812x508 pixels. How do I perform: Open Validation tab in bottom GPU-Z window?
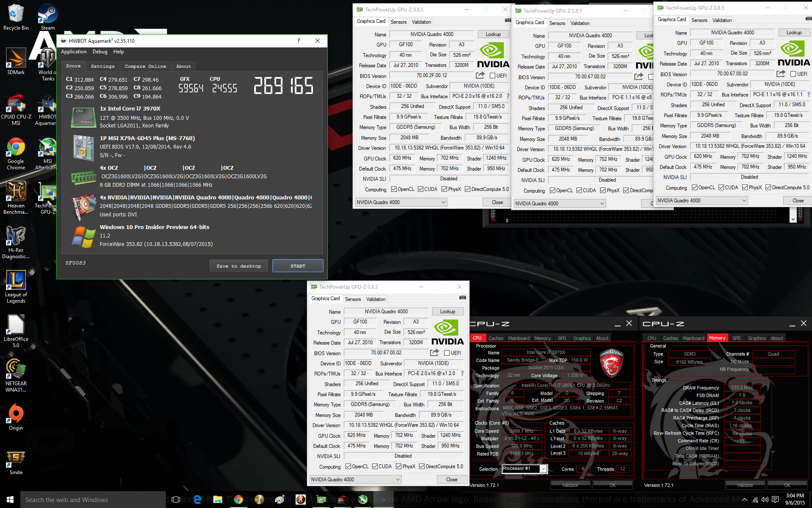376,299
